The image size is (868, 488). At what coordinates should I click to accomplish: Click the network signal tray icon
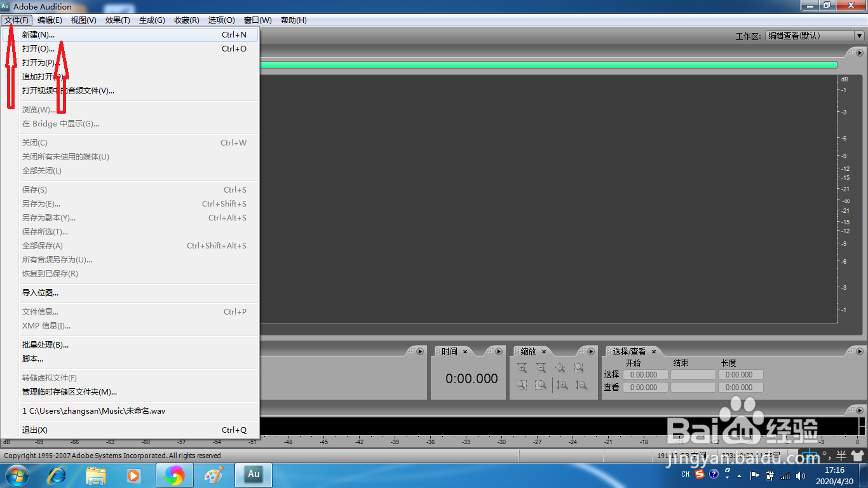[x=785, y=475]
